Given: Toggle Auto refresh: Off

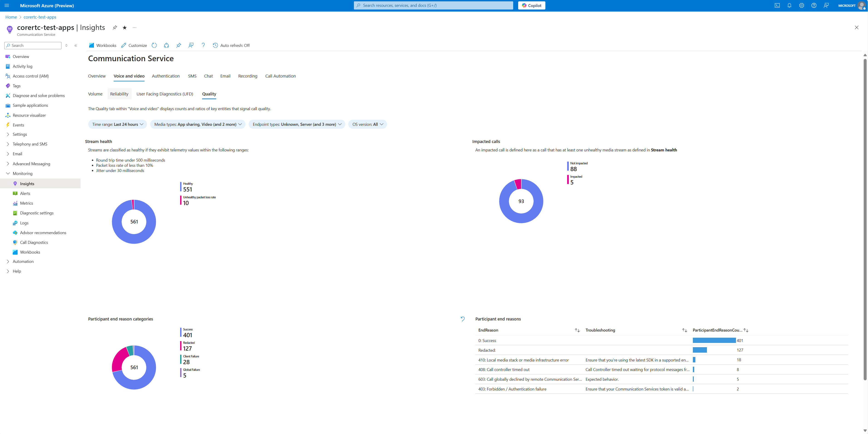Looking at the screenshot, I should (x=231, y=46).
